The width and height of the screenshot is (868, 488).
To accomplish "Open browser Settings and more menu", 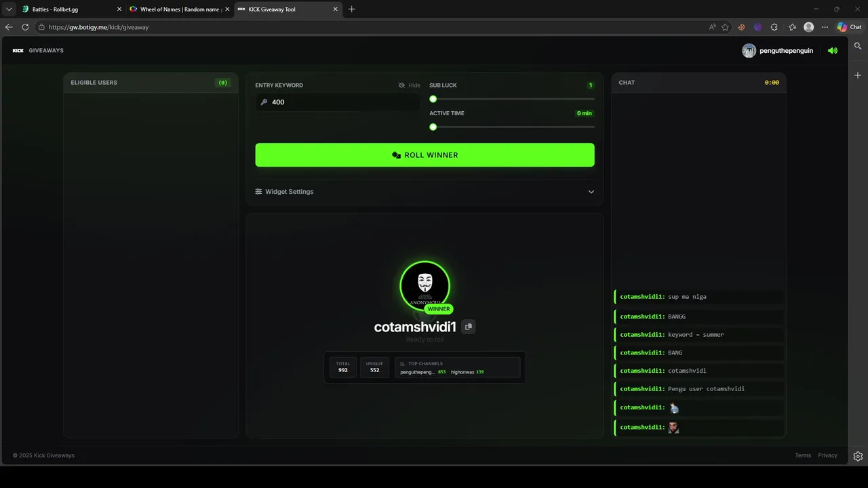I will pyautogui.click(x=825, y=27).
